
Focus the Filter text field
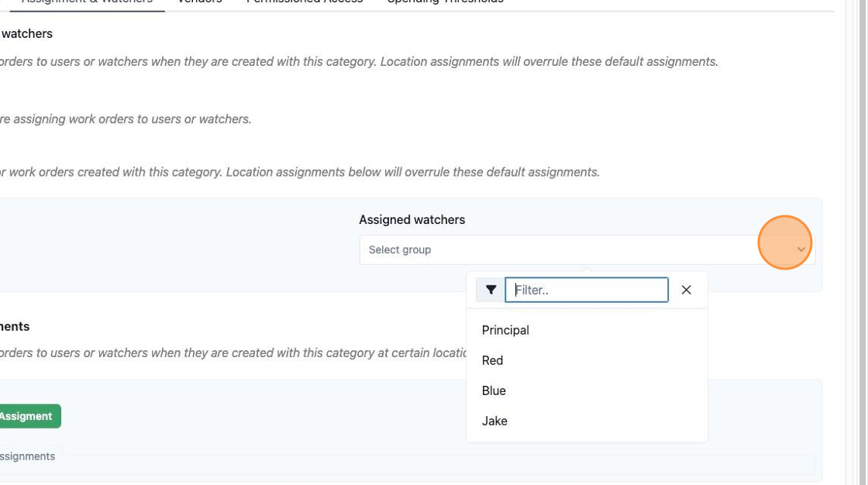click(x=586, y=290)
